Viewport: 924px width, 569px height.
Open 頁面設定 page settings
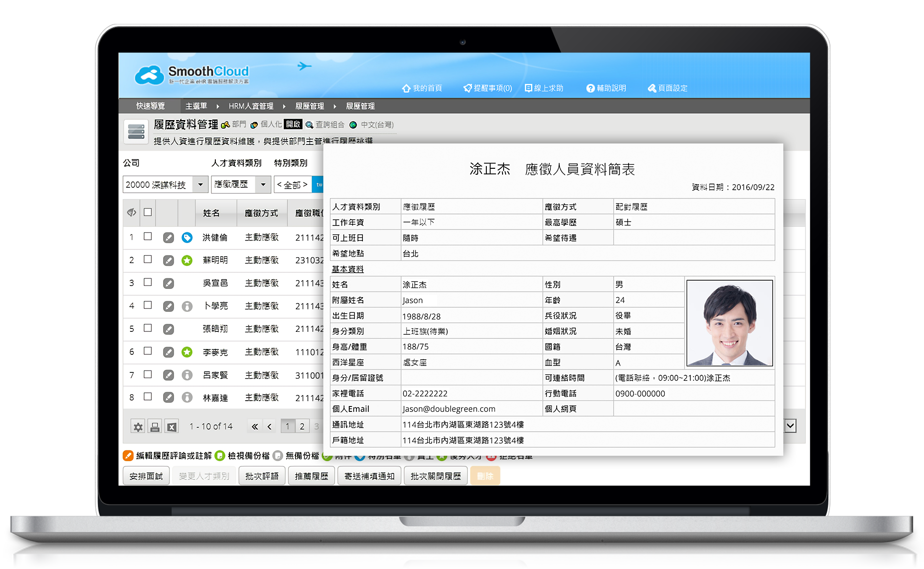pos(668,88)
